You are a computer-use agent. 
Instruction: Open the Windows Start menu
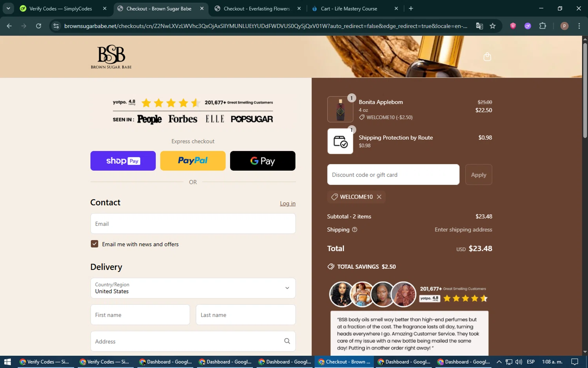(x=7, y=362)
